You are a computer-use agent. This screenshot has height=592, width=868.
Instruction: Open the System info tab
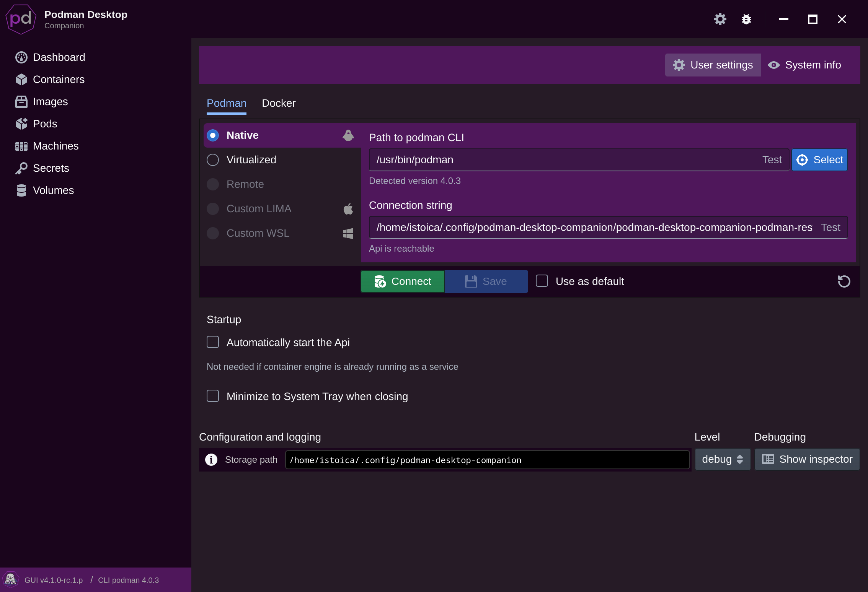804,65
